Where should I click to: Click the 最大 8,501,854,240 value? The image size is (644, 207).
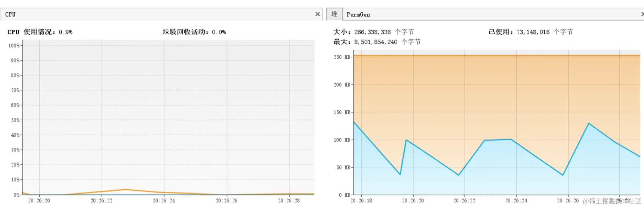(x=376, y=42)
